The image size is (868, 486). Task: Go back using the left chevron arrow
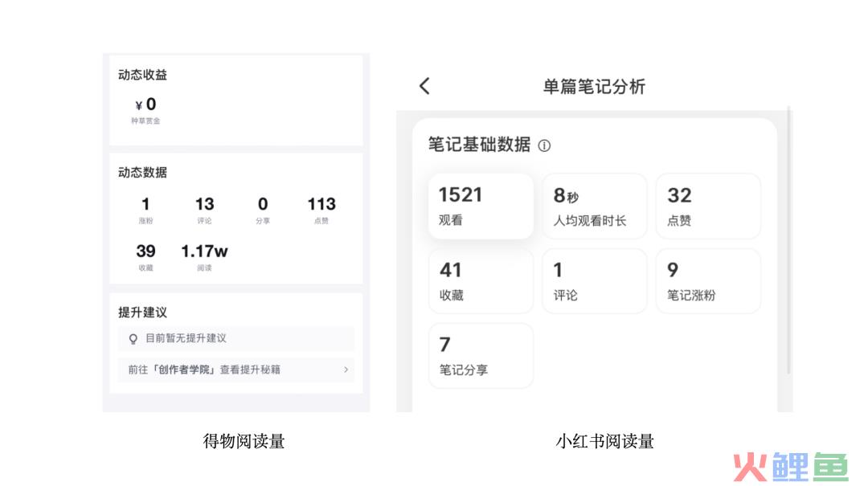[424, 86]
